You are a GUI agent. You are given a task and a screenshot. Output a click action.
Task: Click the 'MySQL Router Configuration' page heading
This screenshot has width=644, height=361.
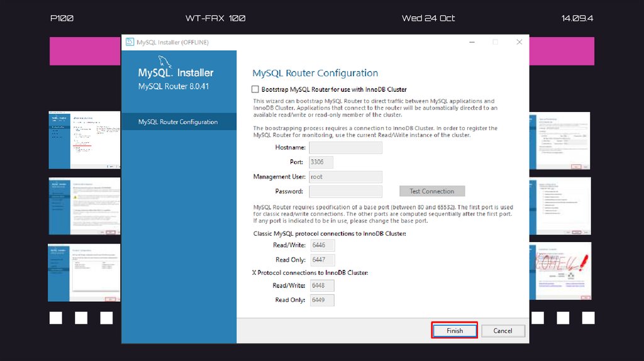315,73
